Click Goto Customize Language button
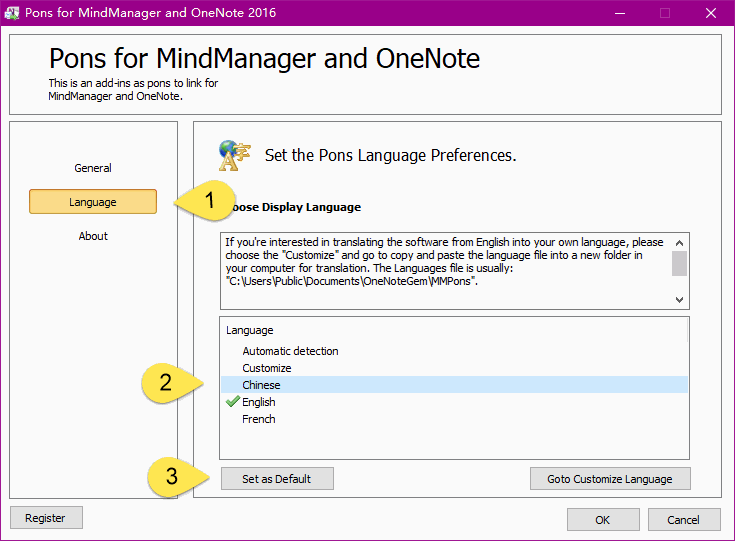Screen dimensions: 735x541 coord(610,479)
